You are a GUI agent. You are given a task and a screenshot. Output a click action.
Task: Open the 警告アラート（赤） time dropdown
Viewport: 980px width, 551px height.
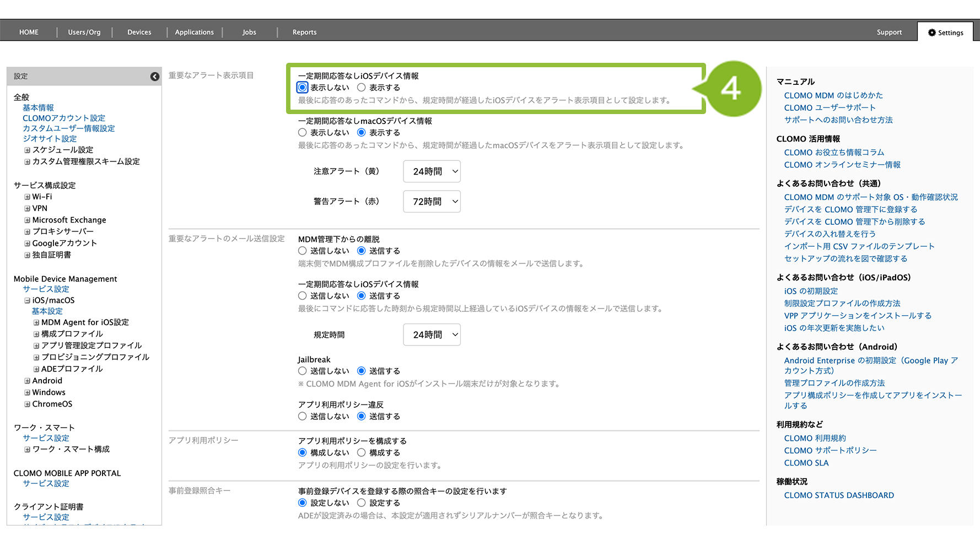[432, 202]
